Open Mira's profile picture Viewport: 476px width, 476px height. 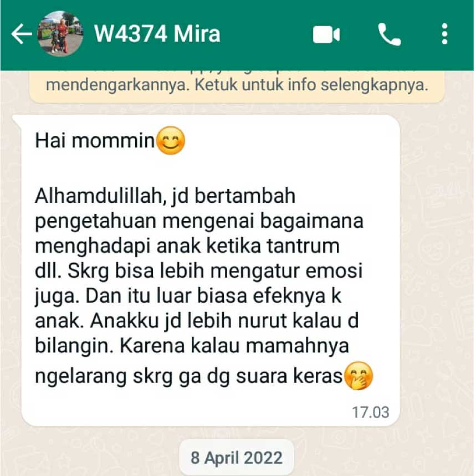click(60, 34)
